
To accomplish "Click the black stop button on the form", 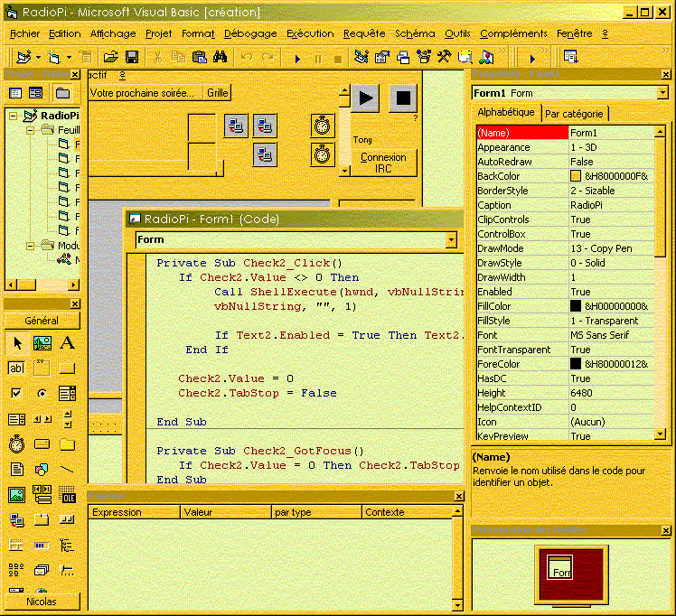I will pos(403,98).
